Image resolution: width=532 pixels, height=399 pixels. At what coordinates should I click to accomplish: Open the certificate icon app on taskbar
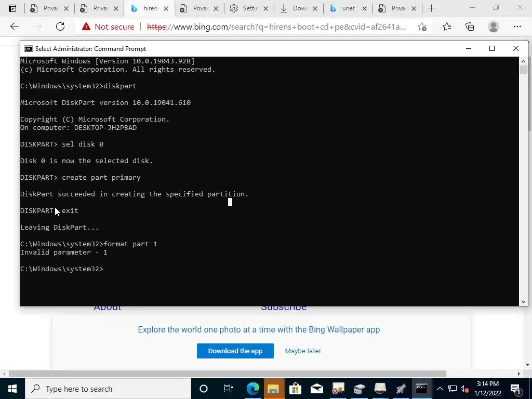click(338, 389)
